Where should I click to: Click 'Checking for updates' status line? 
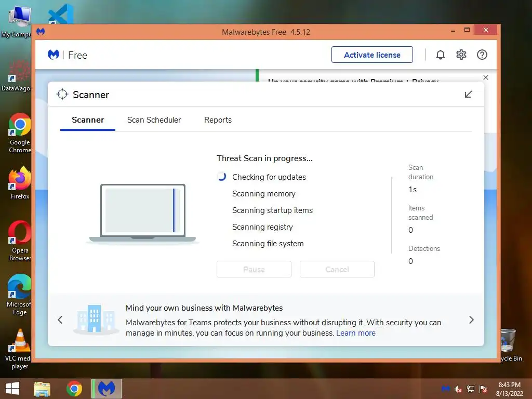tap(269, 177)
